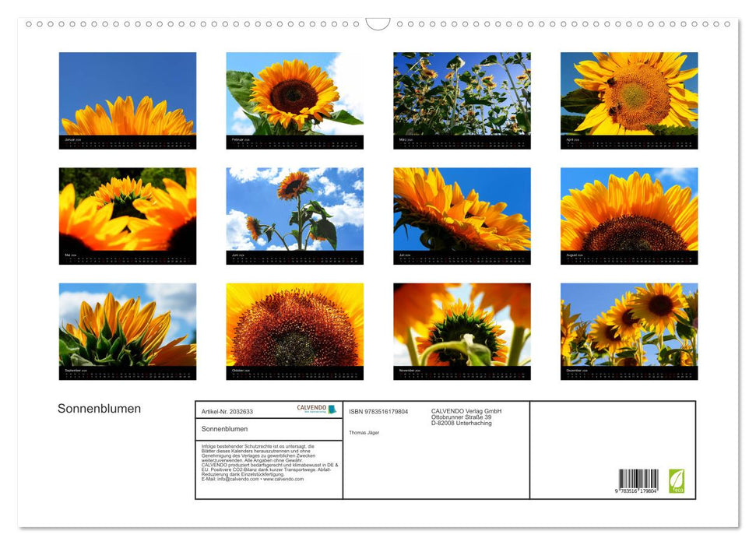Click the Sonnenblumen title at bottom left

[99, 409]
